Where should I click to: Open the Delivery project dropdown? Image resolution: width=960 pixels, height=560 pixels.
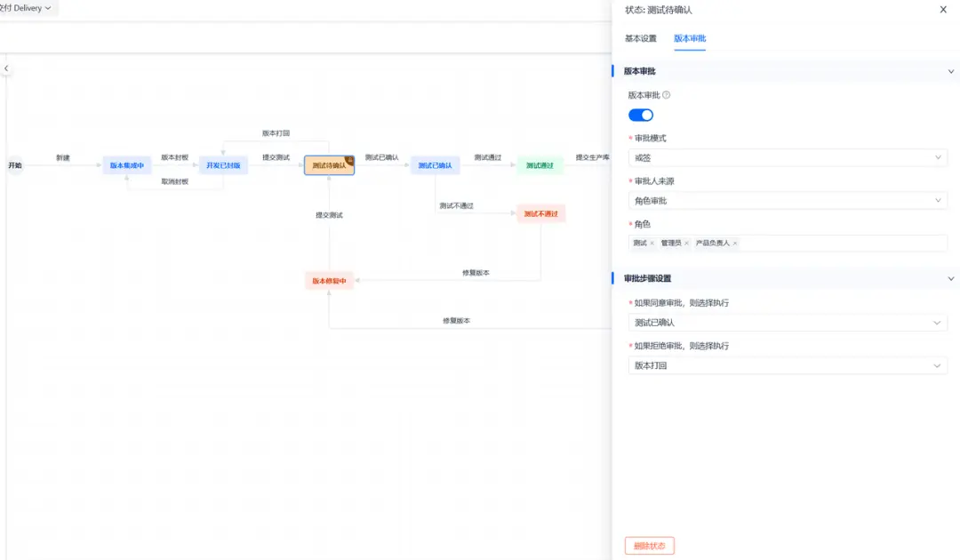click(x=25, y=8)
